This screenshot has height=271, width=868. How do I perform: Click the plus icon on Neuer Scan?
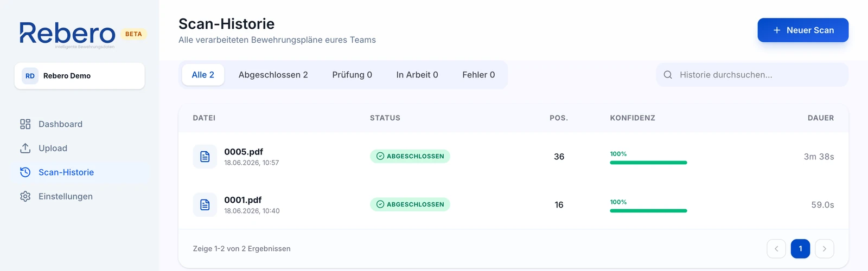click(776, 30)
